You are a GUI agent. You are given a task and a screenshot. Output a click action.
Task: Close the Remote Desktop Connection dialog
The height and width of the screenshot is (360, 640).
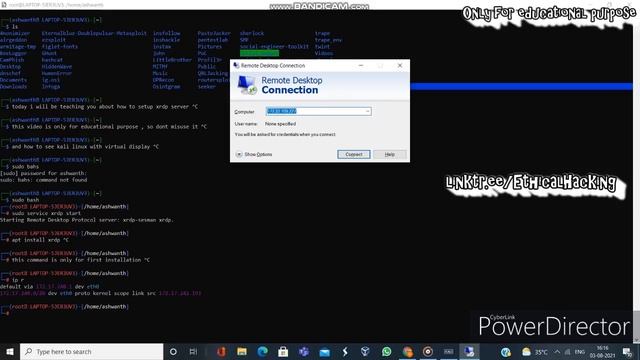(400, 65)
